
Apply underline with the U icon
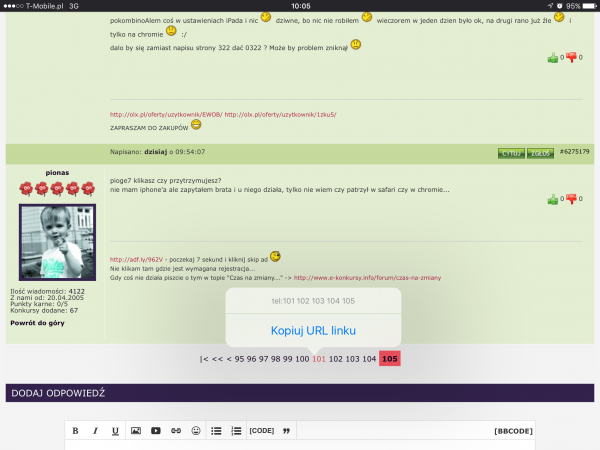click(115, 431)
